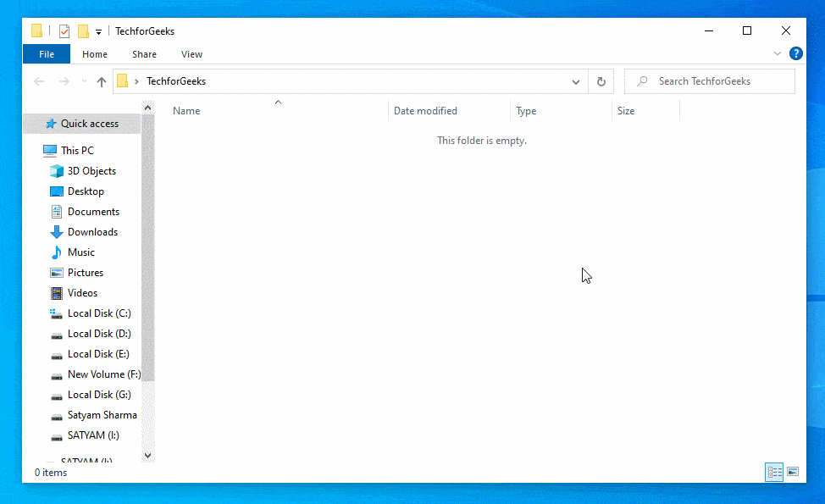Click the Desktop icon in sidebar
This screenshot has width=825, height=504.
56,191
